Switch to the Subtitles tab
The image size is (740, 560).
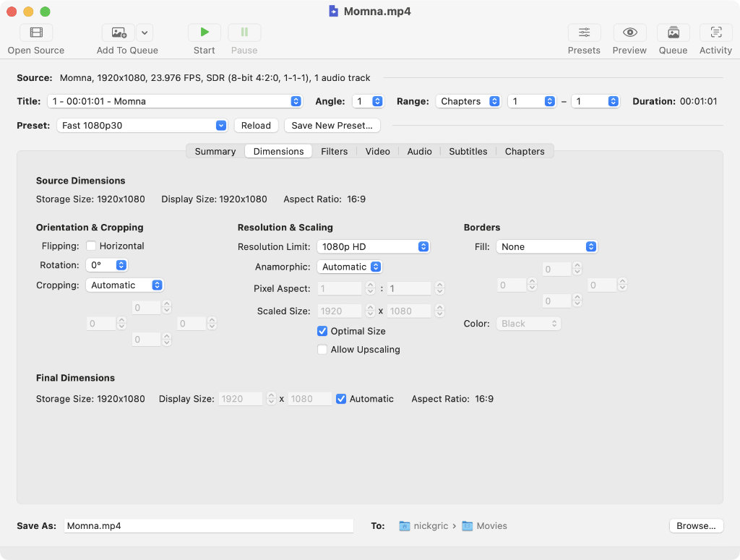pyautogui.click(x=468, y=152)
